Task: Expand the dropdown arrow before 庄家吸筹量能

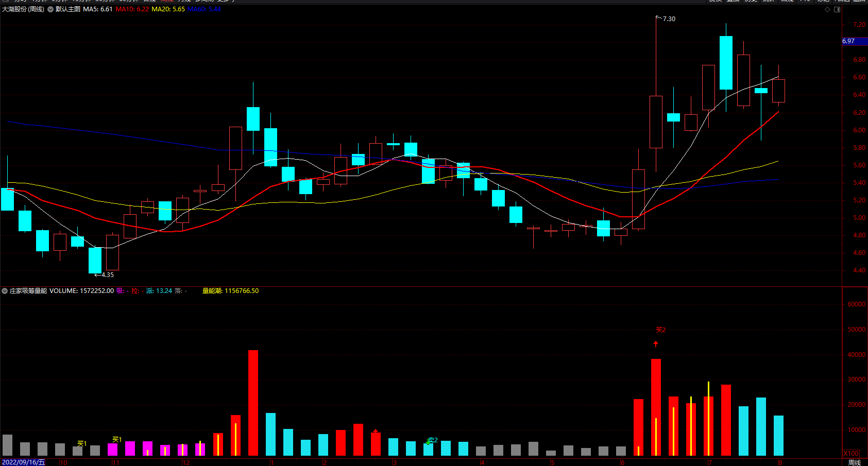Action: click(5, 291)
